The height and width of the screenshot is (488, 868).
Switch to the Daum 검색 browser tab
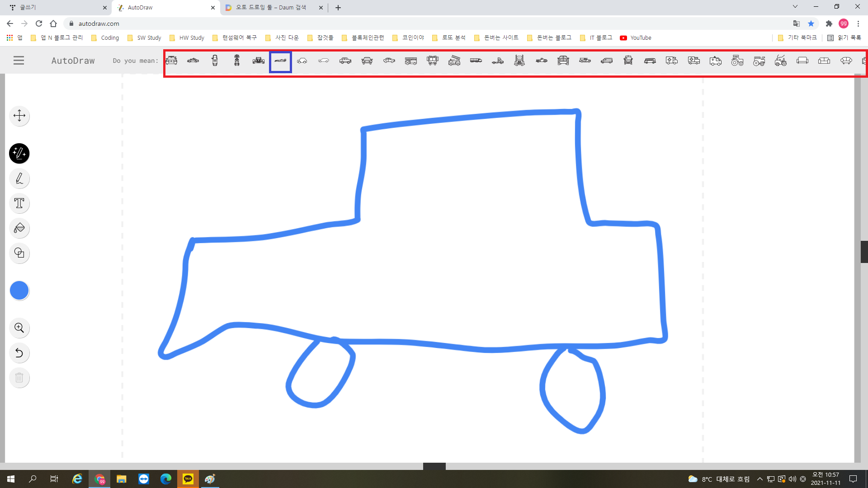pos(270,8)
